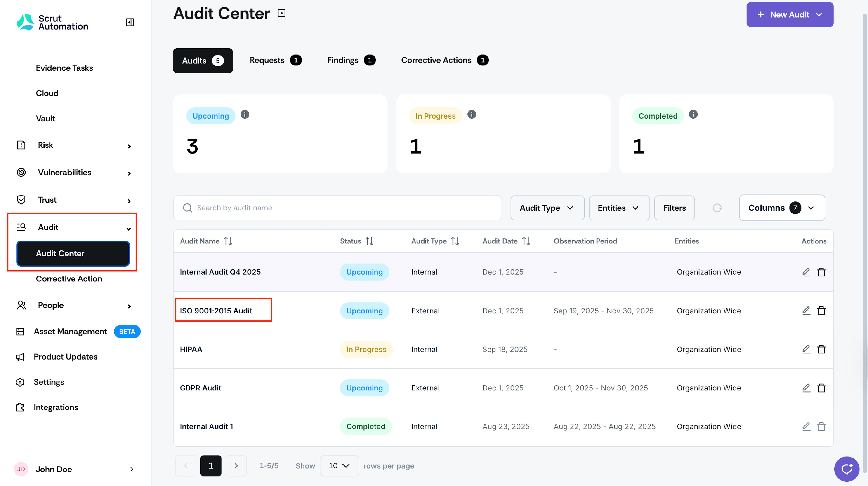Screen dimensions: 868x486
Task: Open John Doe user menu
Action: click(x=73, y=469)
